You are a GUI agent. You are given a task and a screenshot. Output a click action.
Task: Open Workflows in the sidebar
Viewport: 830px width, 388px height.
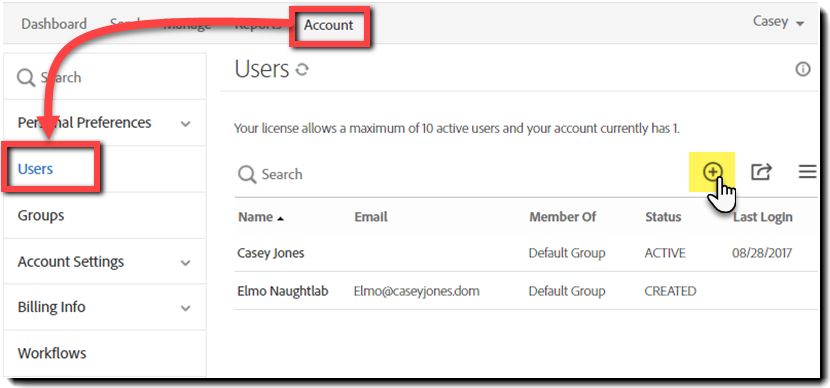click(x=52, y=353)
